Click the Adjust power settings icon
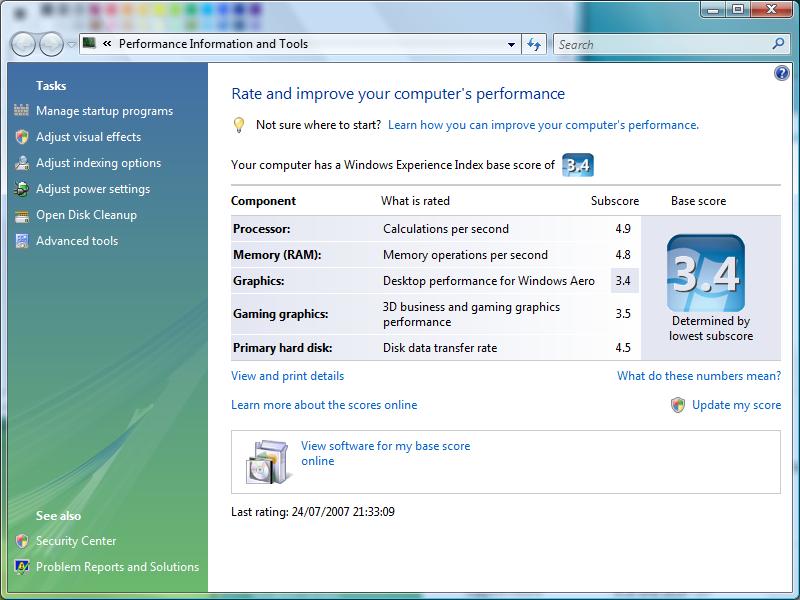This screenshot has height=600, width=800. 22,189
